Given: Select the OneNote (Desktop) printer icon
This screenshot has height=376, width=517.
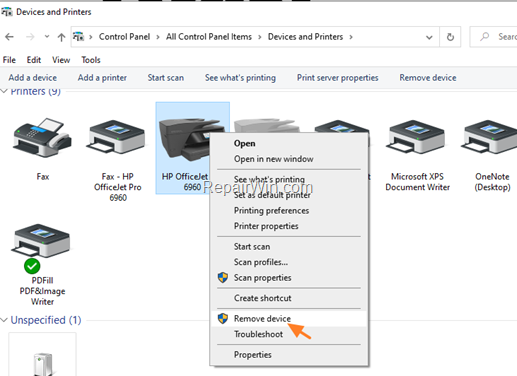Looking at the screenshot, I should [490, 138].
